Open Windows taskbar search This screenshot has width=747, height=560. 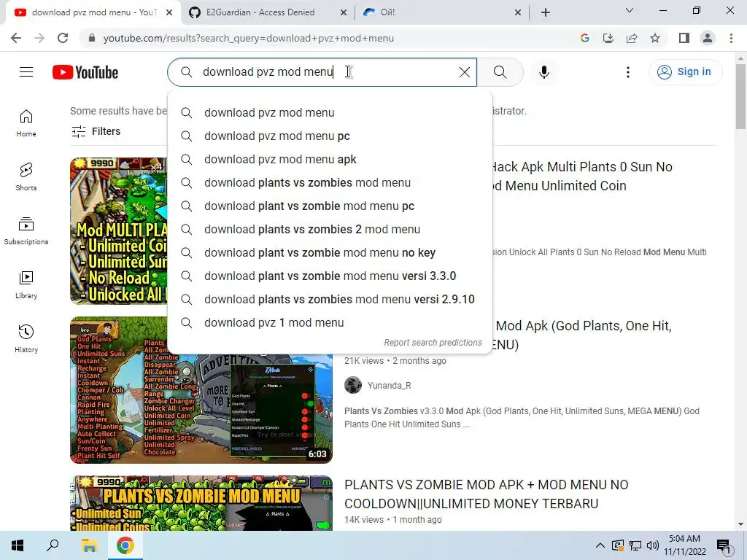point(53,545)
